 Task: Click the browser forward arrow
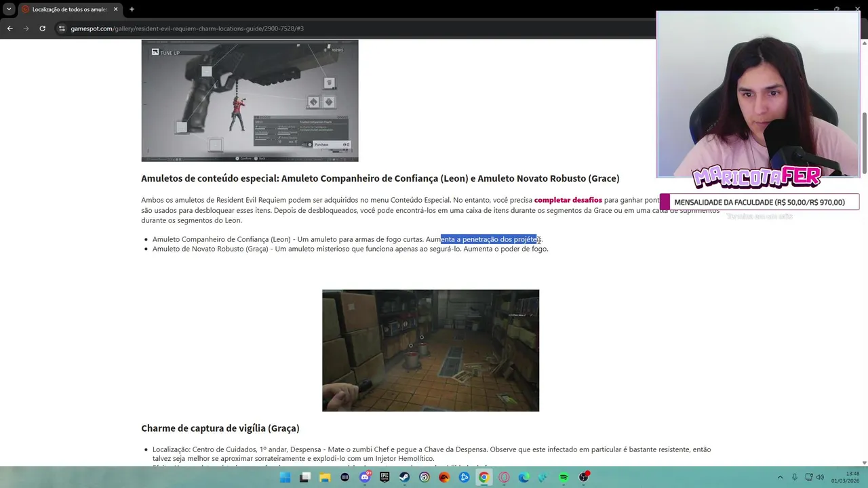pos(26,28)
